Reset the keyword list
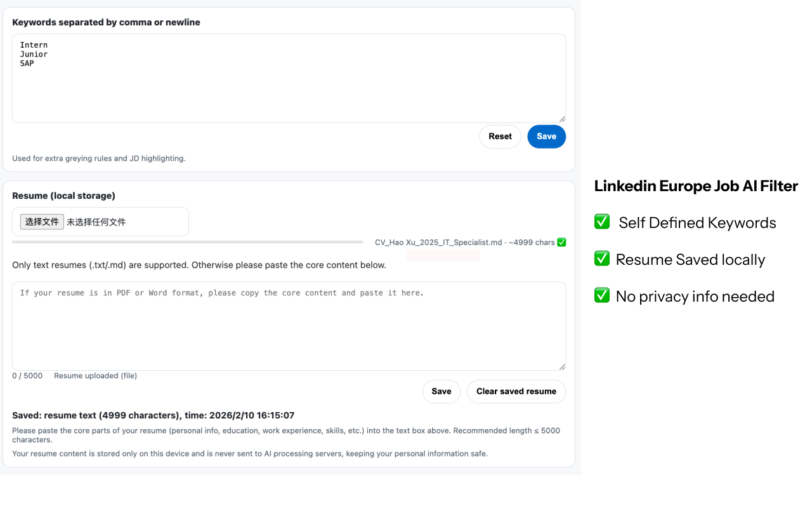 tap(500, 136)
